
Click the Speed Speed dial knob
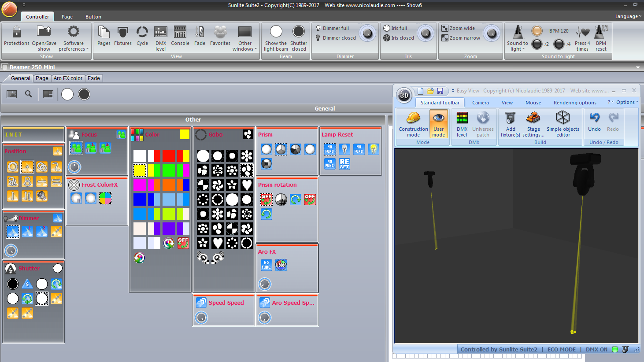201,318
